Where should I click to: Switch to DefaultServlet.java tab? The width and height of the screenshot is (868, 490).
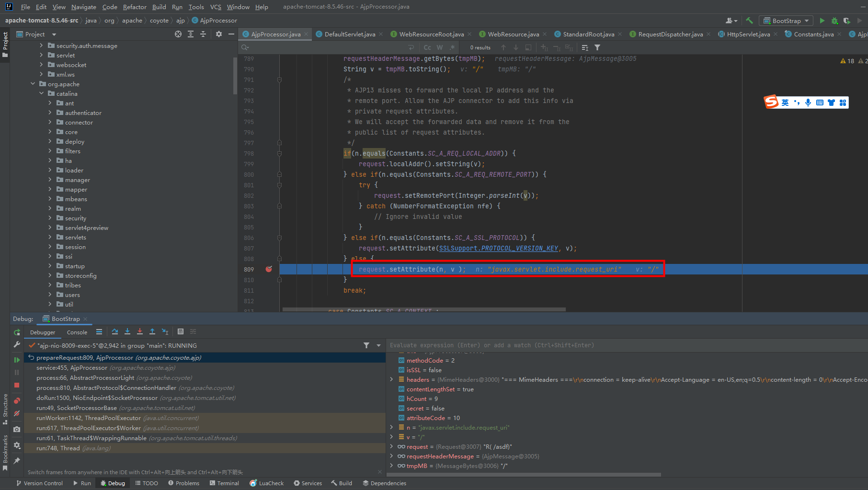[350, 34]
